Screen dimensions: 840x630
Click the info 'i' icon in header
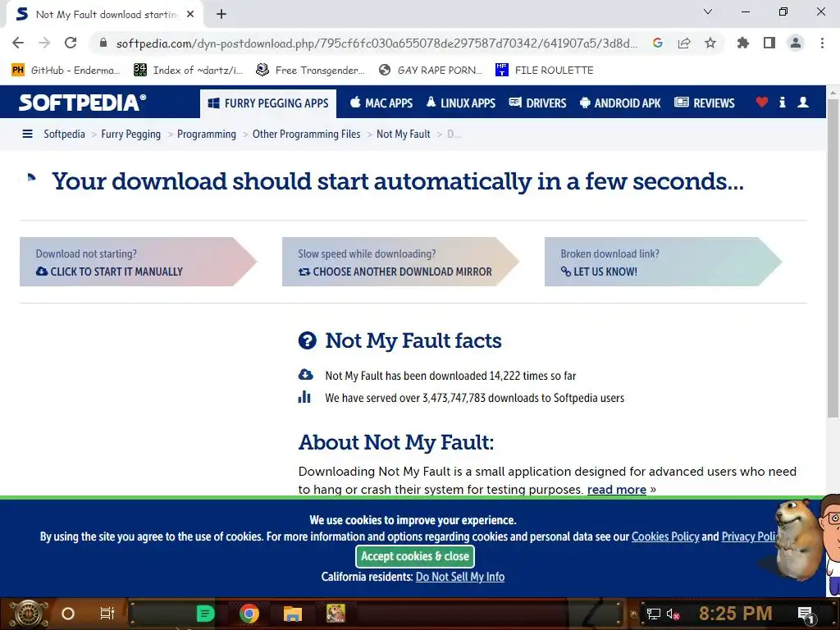pyautogui.click(x=782, y=102)
